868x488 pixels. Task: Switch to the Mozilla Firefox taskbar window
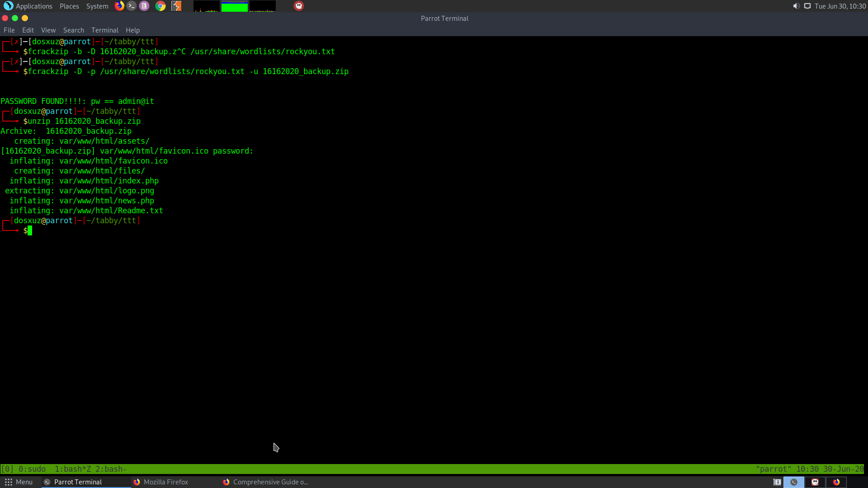coord(166,482)
